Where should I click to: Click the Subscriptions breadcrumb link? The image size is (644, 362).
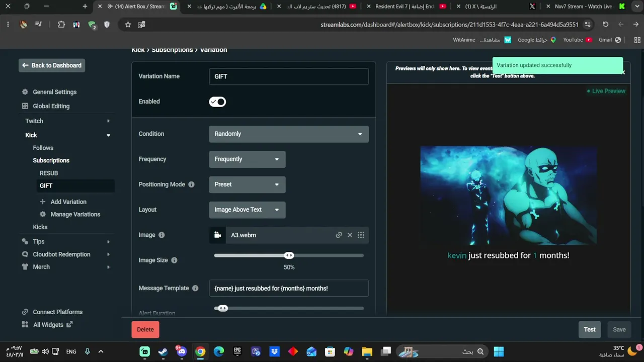[172, 50]
